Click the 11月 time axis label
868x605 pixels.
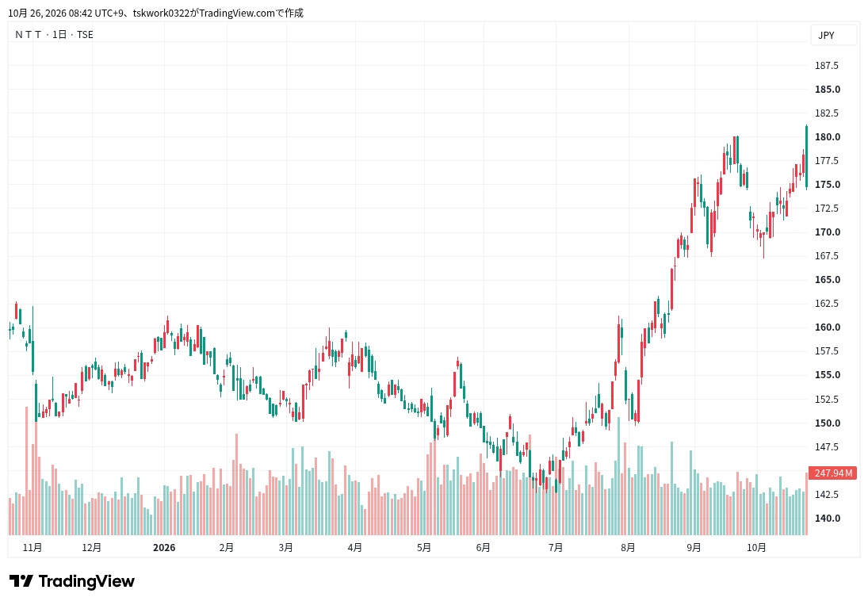click(33, 547)
